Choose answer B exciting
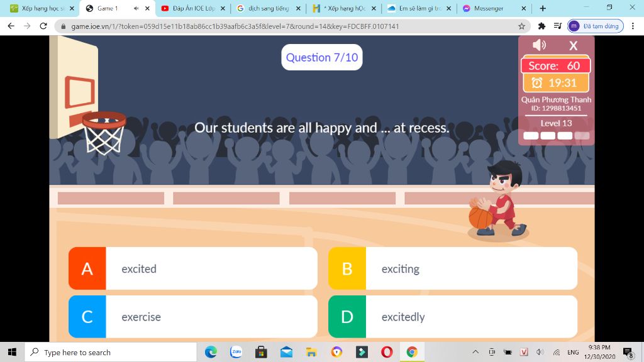644x362 pixels. click(453, 268)
